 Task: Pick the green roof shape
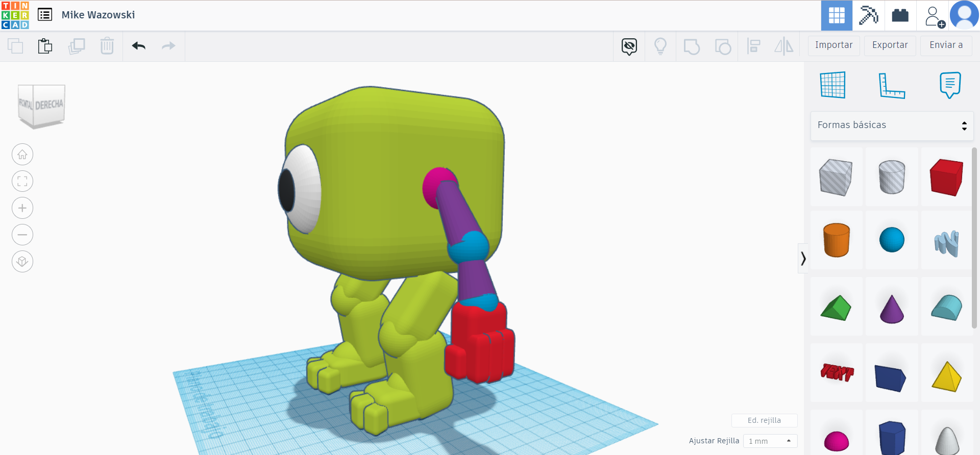(836, 307)
